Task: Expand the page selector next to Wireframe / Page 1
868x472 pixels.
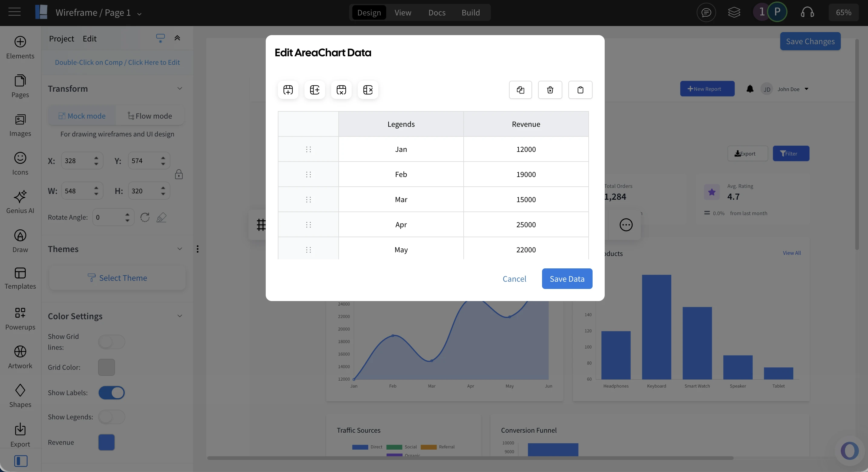Action: click(x=140, y=14)
